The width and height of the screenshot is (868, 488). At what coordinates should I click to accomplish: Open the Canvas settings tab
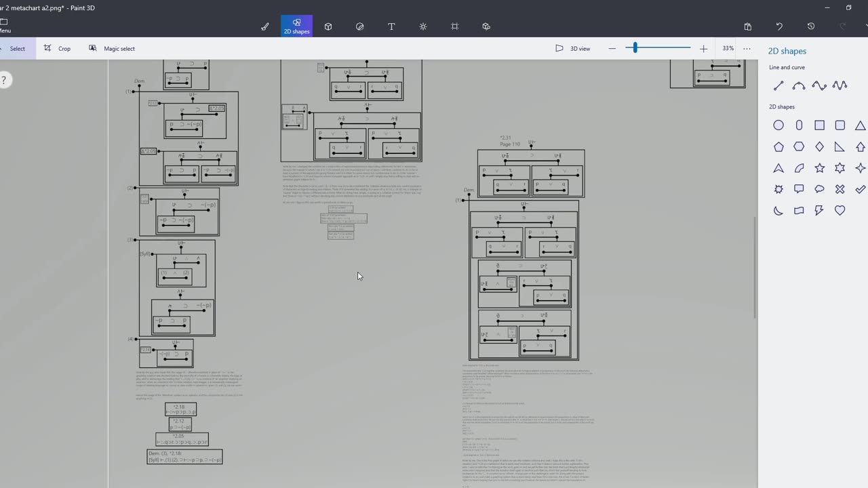[x=455, y=26]
